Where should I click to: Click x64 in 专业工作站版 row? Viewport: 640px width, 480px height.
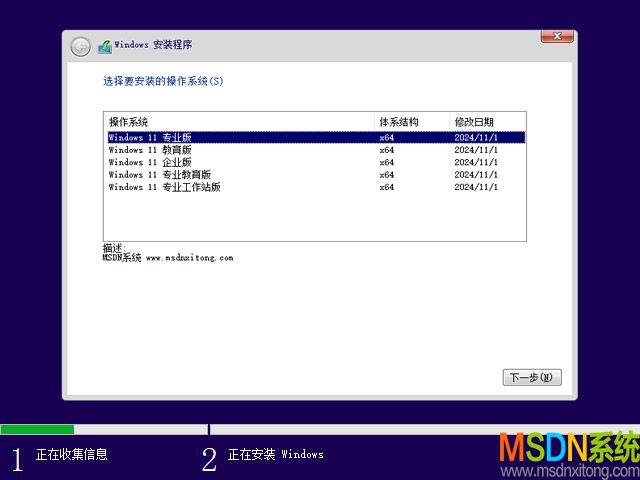(x=387, y=187)
